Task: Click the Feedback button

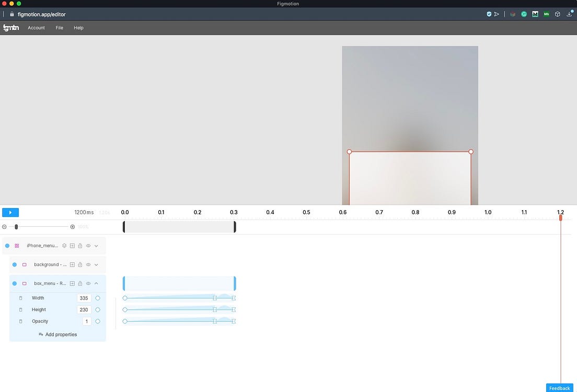Action: 559,388
